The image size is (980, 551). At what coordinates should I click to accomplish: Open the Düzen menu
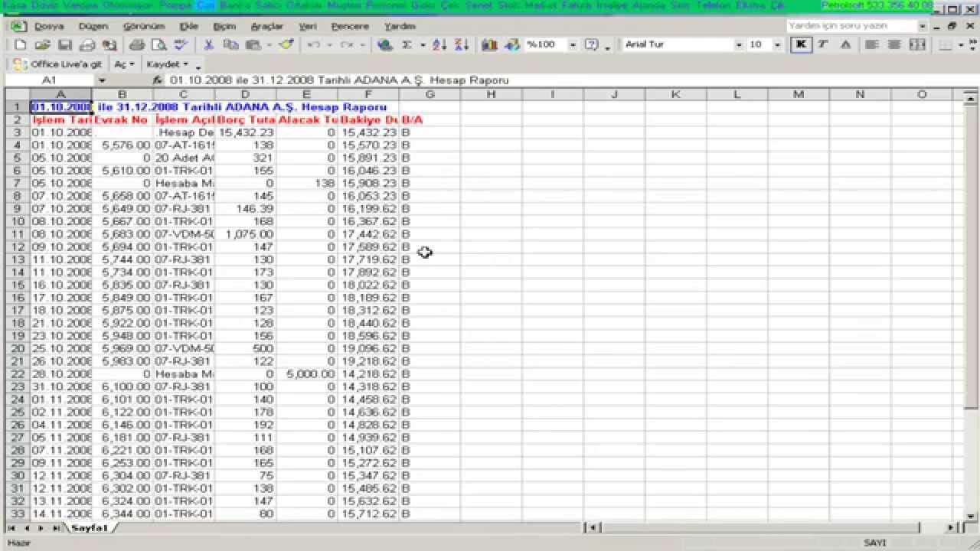pos(93,26)
